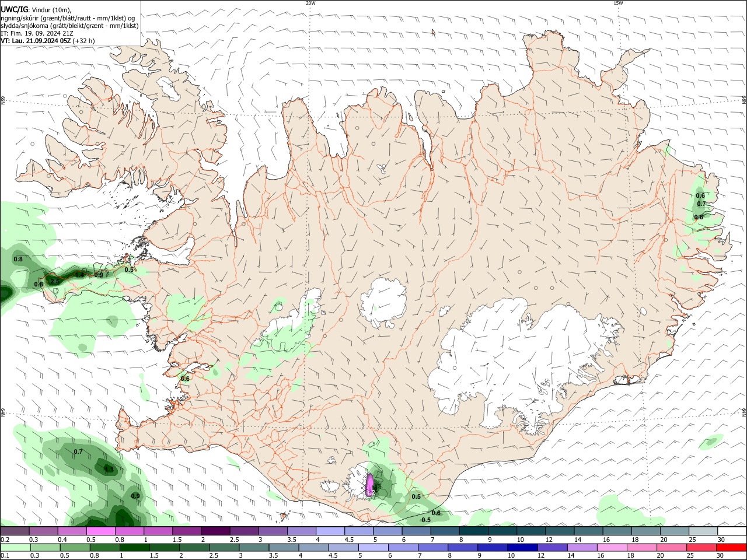Viewport: 747px width, 560px height.
Task: Click the 'VT: Lau. 21.09.2024 05Z' valid time
Action: click(x=36, y=41)
